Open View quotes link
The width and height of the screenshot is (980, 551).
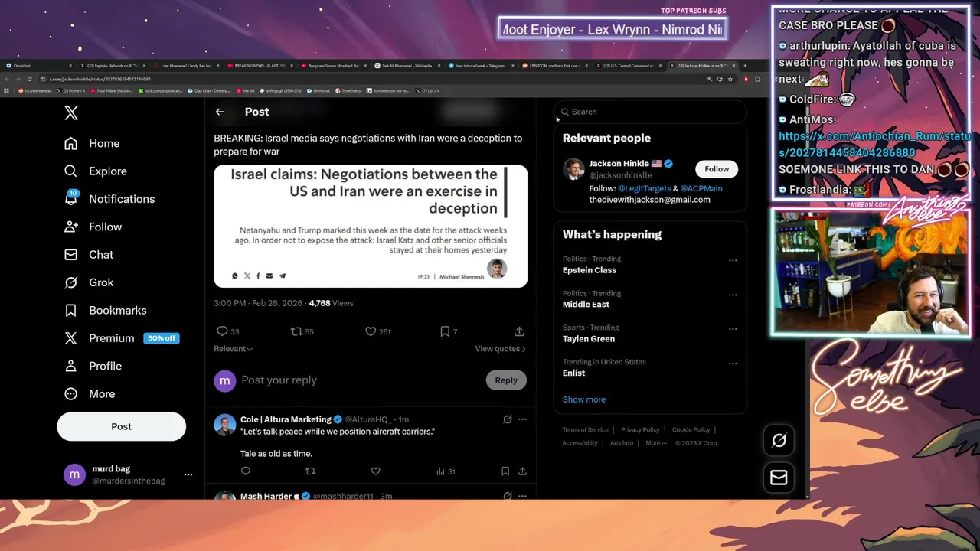(500, 349)
